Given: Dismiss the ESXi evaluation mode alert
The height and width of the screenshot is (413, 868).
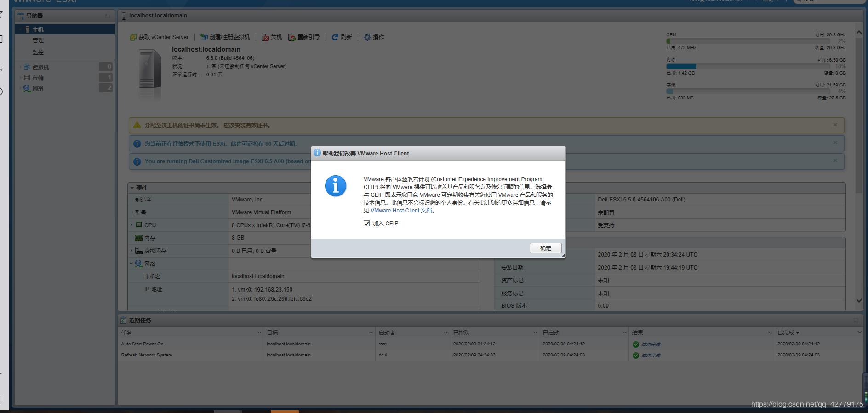Looking at the screenshot, I should click(835, 143).
